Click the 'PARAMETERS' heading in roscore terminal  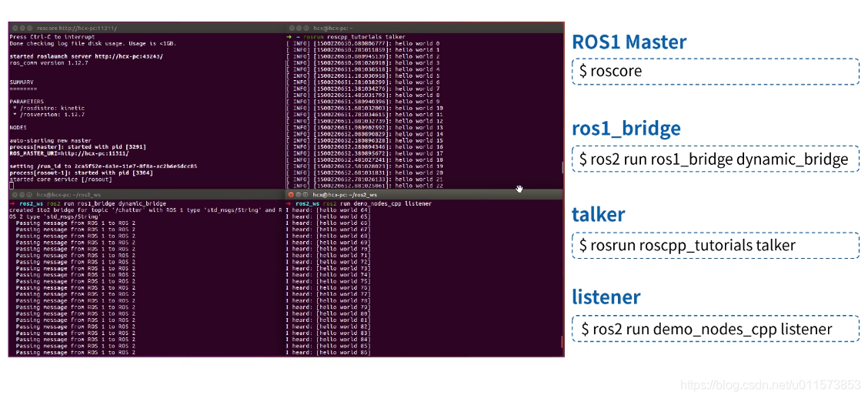point(26,102)
